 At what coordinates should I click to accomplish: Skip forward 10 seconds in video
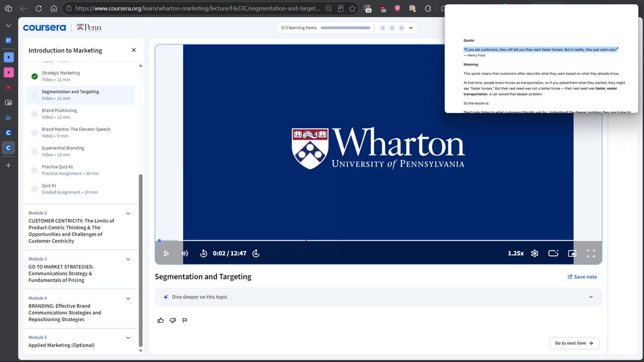[255, 253]
